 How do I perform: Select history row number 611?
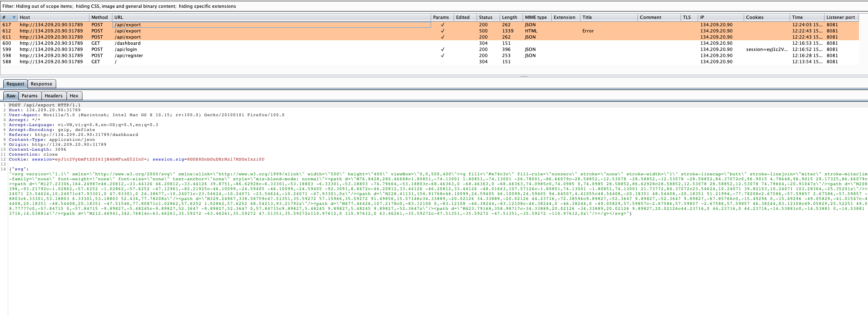[x=429, y=37]
